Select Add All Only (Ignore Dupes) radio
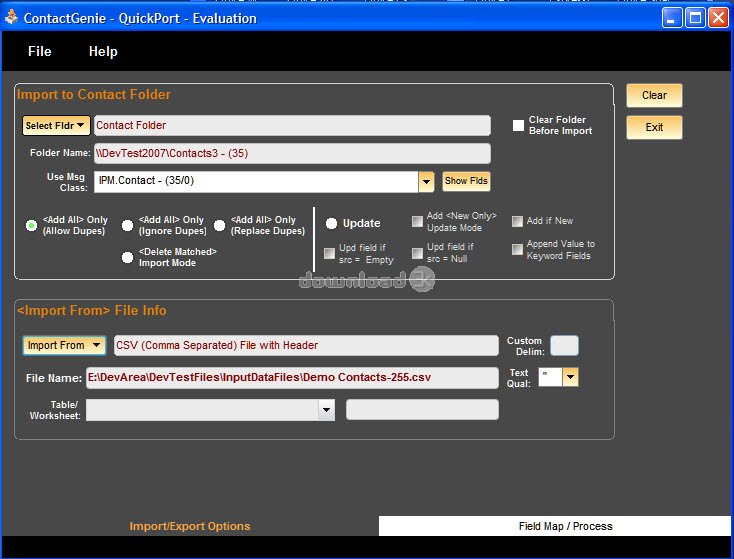 [127, 226]
